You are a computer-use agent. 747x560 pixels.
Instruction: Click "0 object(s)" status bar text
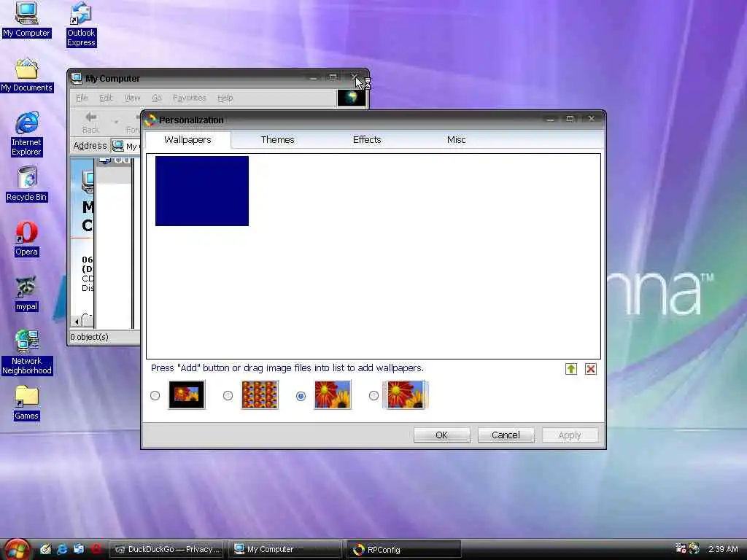[89, 337]
